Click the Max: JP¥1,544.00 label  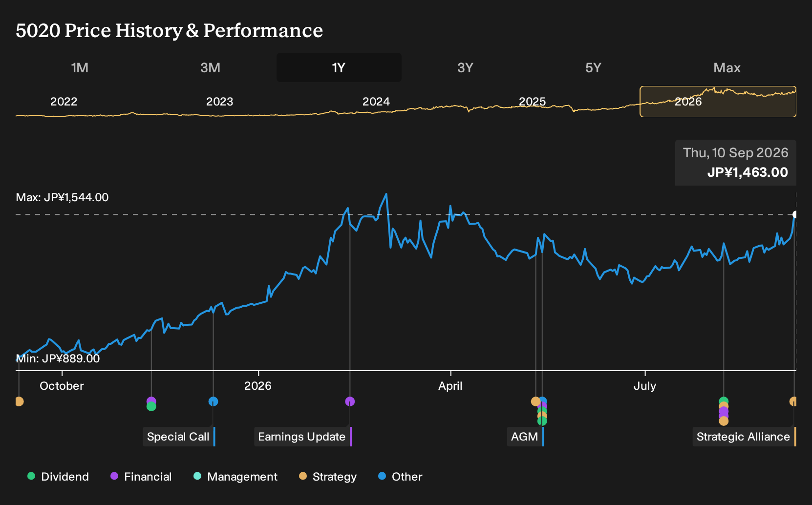click(x=62, y=197)
